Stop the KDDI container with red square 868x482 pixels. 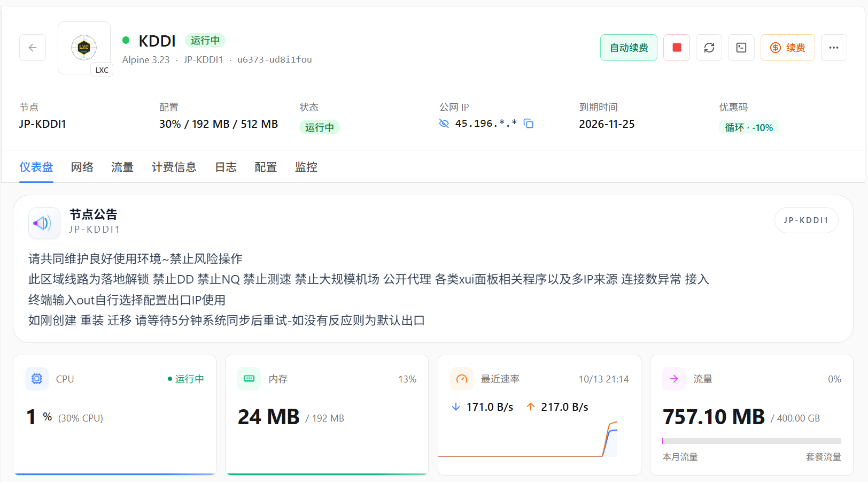677,48
